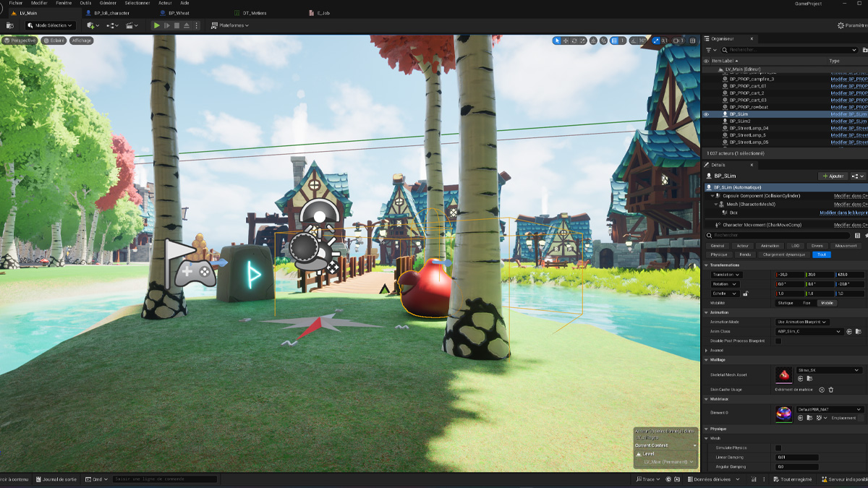868x488 pixels.
Task: Toggle the world/local coordinate space icon
Action: [593, 40]
